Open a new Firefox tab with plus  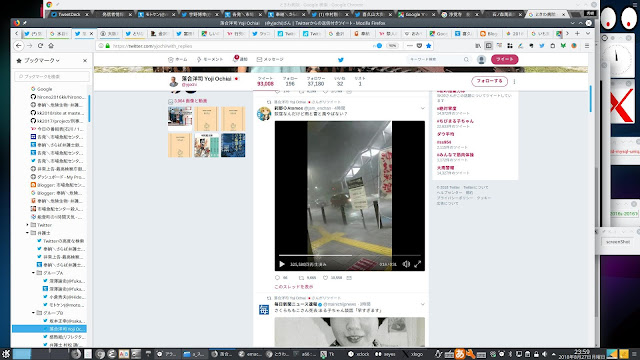coord(577,33)
